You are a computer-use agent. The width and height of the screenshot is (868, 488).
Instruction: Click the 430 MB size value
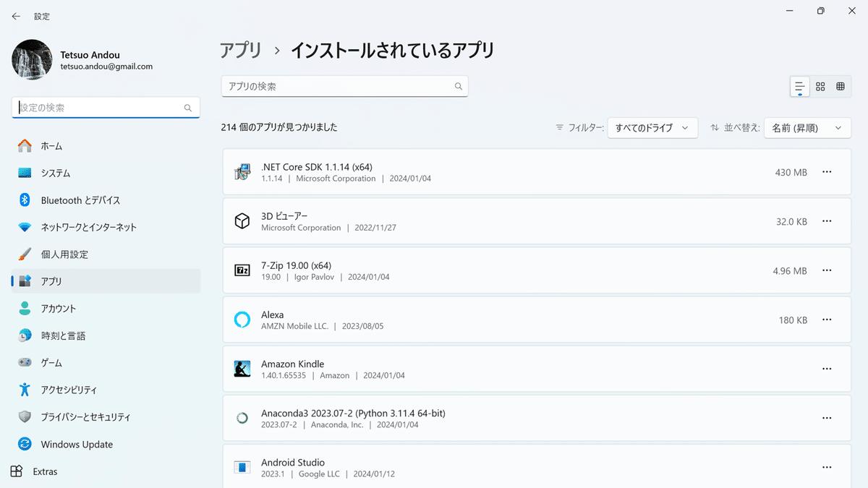pos(791,172)
